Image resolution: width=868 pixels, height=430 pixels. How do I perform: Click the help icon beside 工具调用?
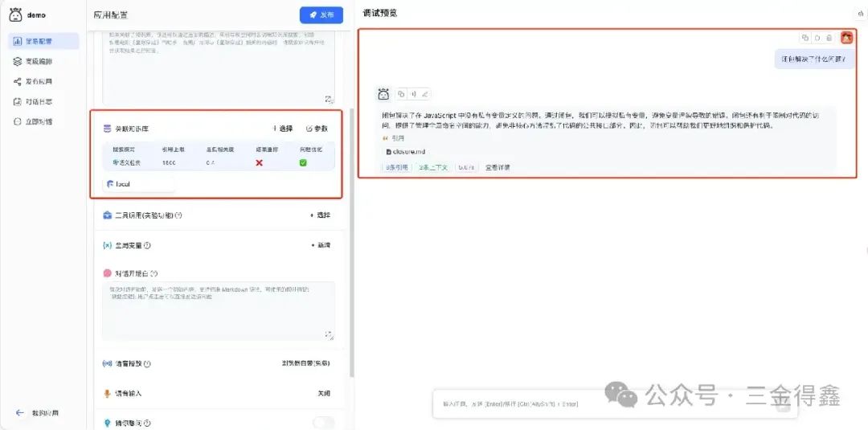[179, 215]
